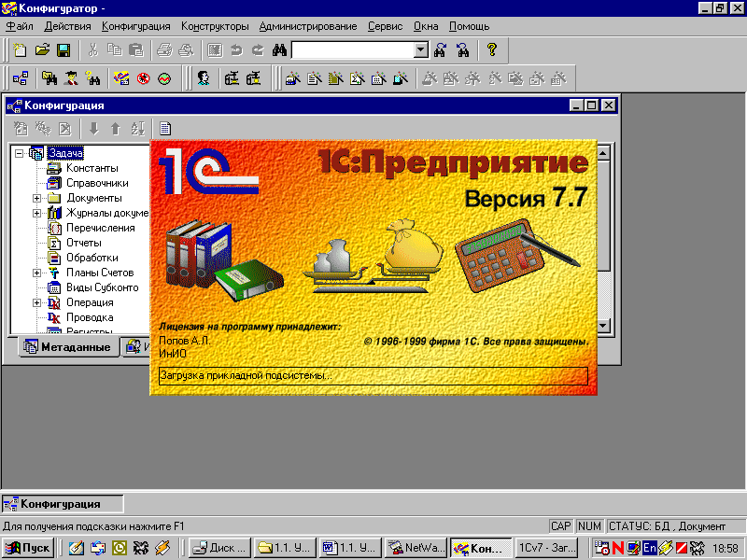This screenshot has width=747, height=560.
Task: Click the Cut scissors toolbar icon
Action: pos(92,50)
